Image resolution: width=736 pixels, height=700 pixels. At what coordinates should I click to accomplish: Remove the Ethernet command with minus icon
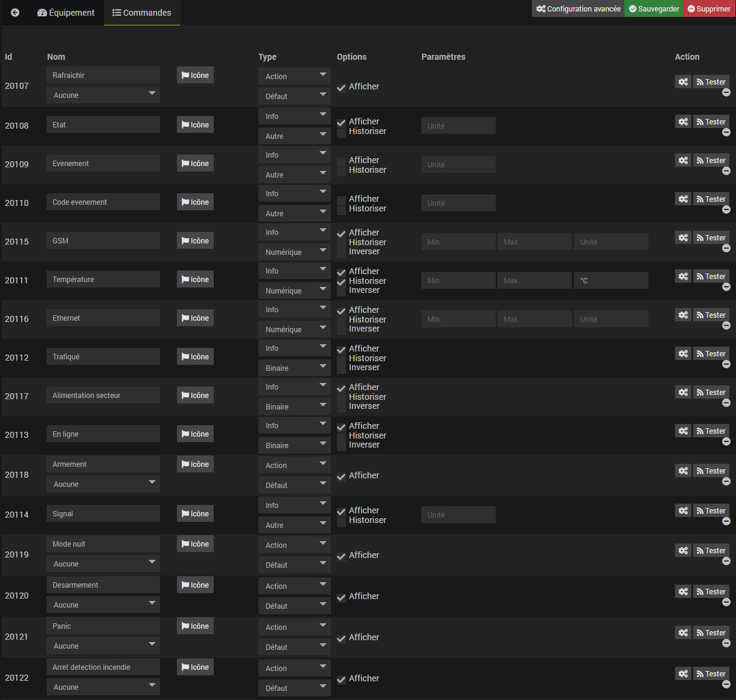726,326
